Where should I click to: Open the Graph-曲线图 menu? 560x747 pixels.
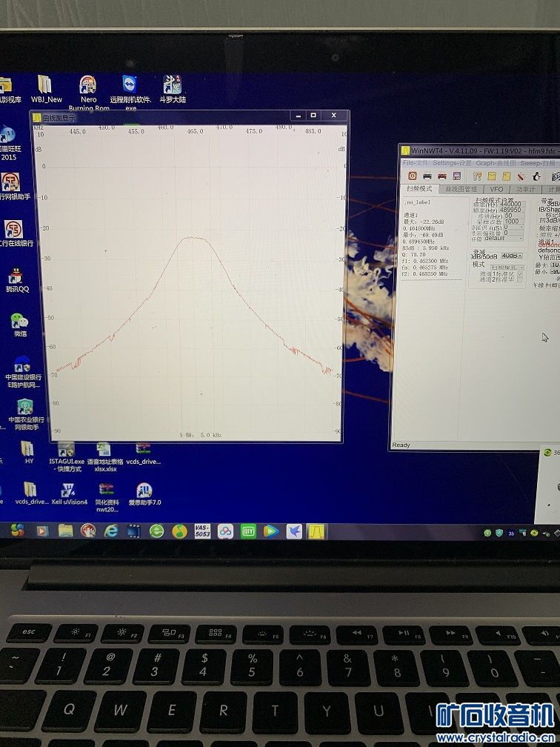tap(496, 163)
